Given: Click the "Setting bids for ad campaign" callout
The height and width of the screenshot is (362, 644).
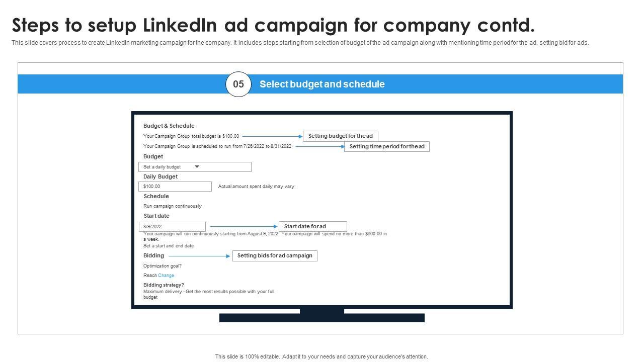Looking at the screenshot, I should pos(275,256).
